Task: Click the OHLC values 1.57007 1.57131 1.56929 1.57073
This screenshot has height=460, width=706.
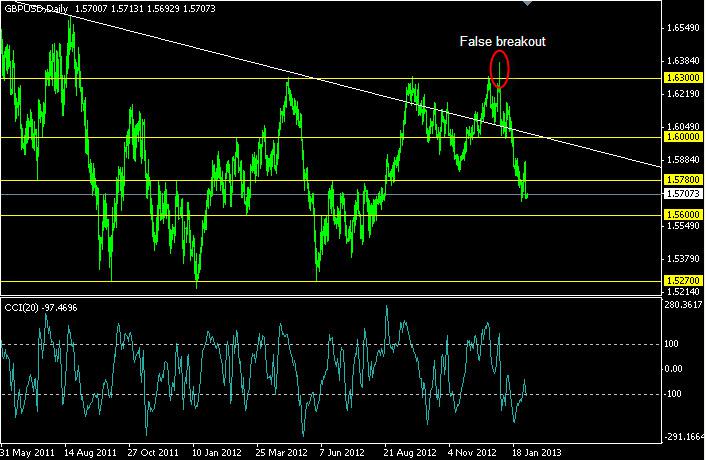Action: click(145, 9)
